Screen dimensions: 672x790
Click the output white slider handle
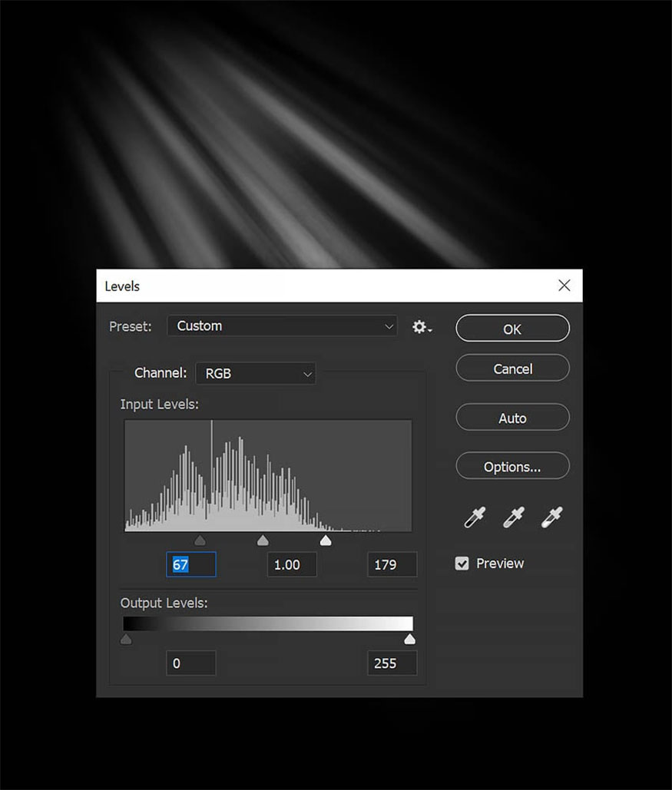coord(409,640)
